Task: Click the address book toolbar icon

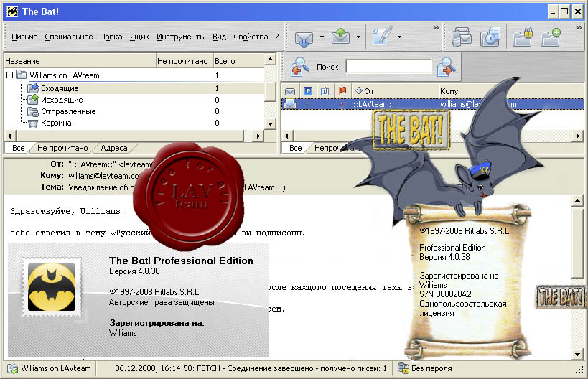Action: pyautogui.click(x=462, y=37)
